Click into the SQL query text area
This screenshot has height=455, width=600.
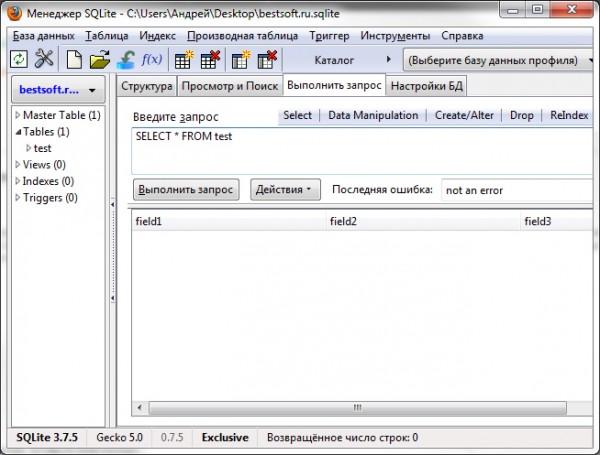pos(362,151)
